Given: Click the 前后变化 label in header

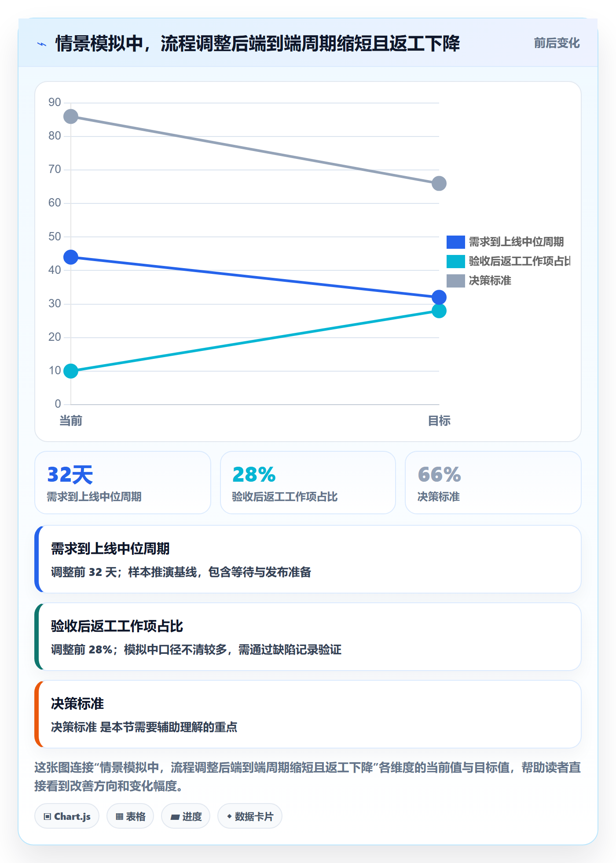Looking at the screenshot, I should (557, 43).
